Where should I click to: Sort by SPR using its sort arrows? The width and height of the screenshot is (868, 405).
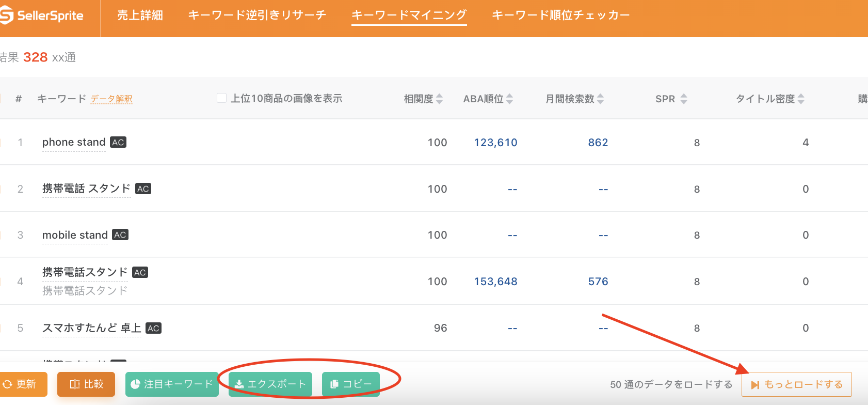[684, 99]
